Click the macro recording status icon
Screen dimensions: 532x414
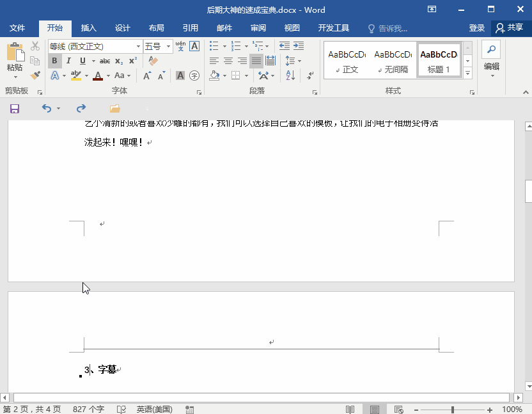coord(190,410)
